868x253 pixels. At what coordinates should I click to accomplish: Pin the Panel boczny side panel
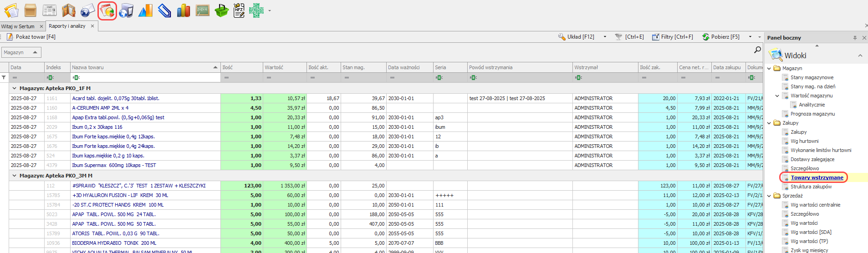(x=855, y=38)
